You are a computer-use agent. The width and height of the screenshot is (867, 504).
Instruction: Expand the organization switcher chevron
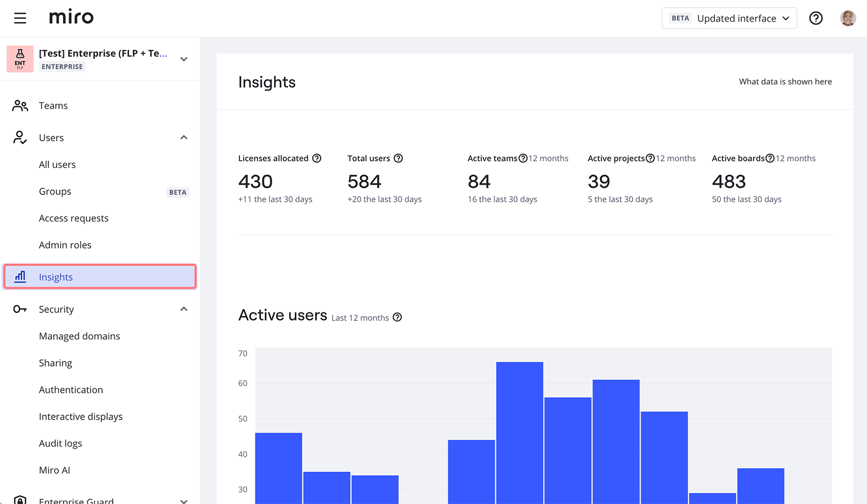[x=184, y=59]
